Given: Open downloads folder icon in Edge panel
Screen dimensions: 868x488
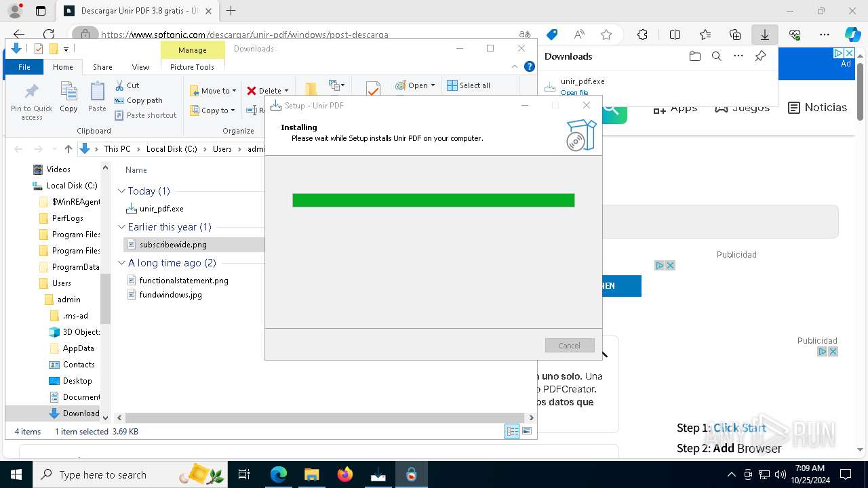Looking at the screenshot, I should [694, 56].
